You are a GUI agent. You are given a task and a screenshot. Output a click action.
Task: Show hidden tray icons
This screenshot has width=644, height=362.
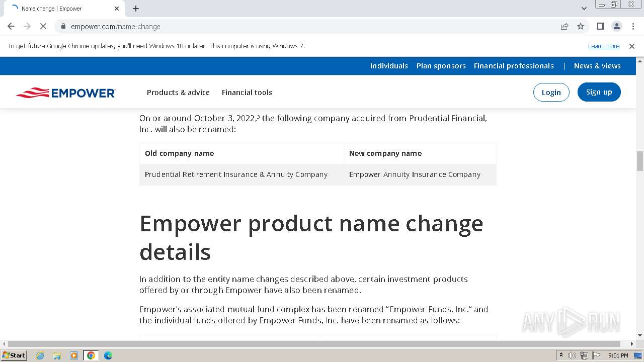click(561, 355)
